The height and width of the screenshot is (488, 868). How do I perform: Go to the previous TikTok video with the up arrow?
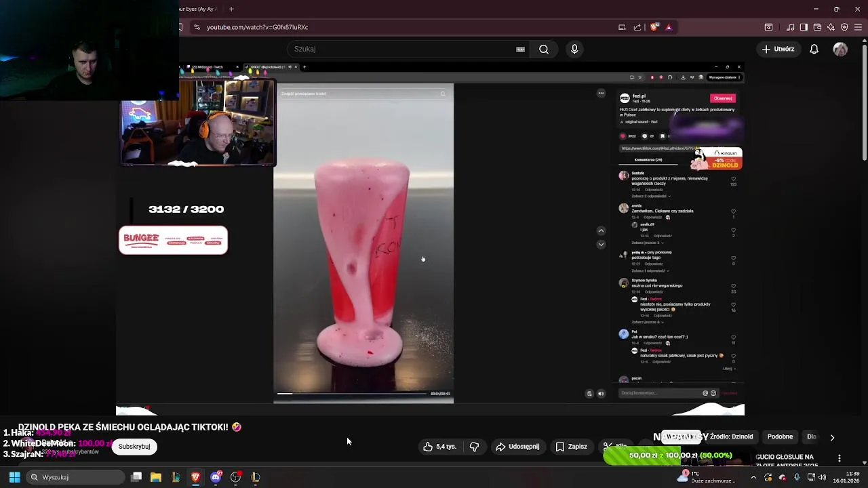[x=601, y=231]
